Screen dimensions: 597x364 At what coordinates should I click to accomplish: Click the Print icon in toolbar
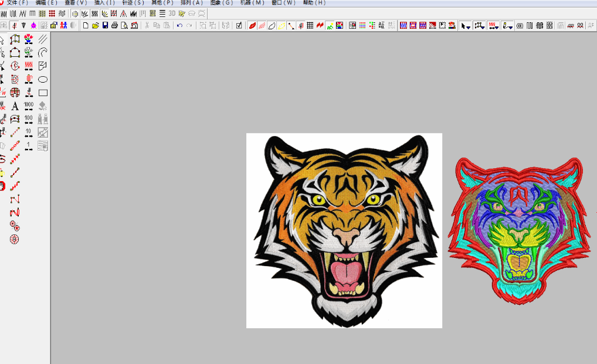click(115, 25)
